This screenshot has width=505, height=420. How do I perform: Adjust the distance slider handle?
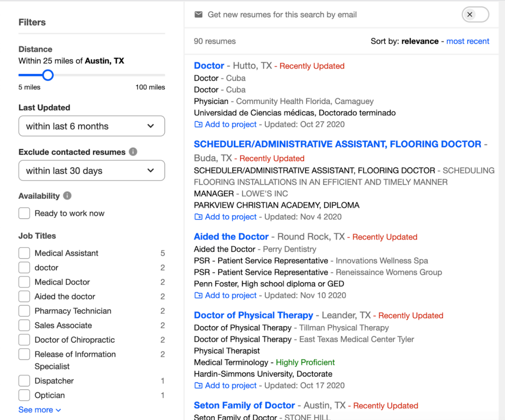48,75
